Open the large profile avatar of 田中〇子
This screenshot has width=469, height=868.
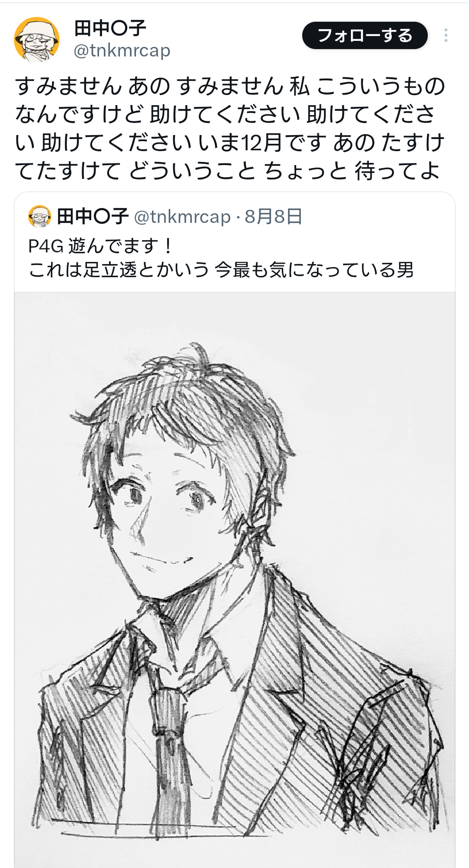[36, 40]
